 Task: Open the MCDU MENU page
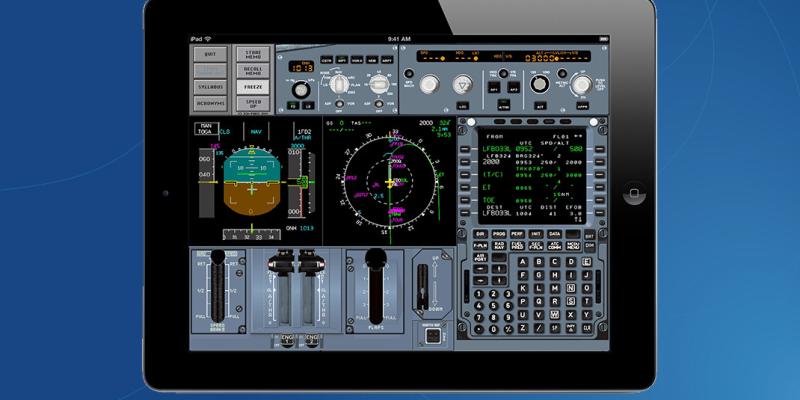[573, 245]
